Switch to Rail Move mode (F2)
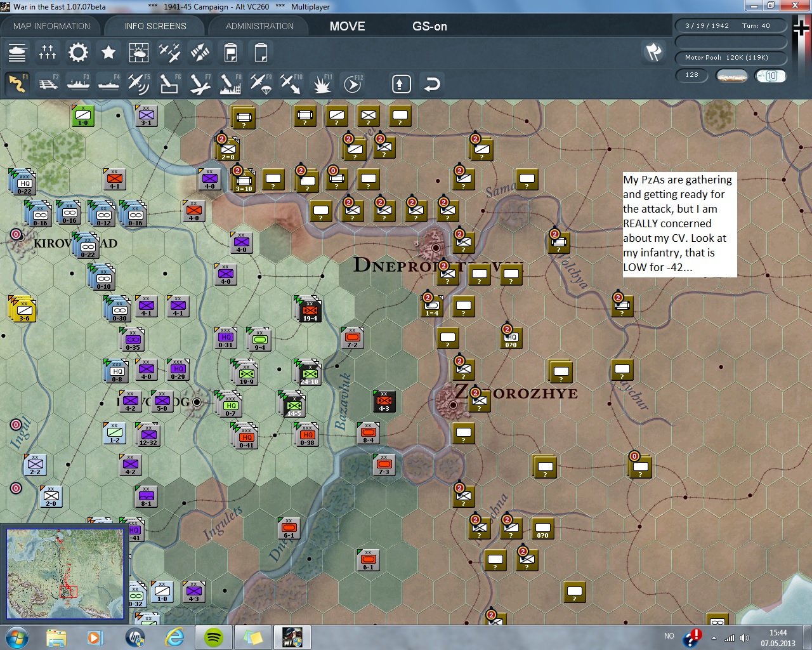This screenshot has height=650, width=812. (x=48, y=83)
